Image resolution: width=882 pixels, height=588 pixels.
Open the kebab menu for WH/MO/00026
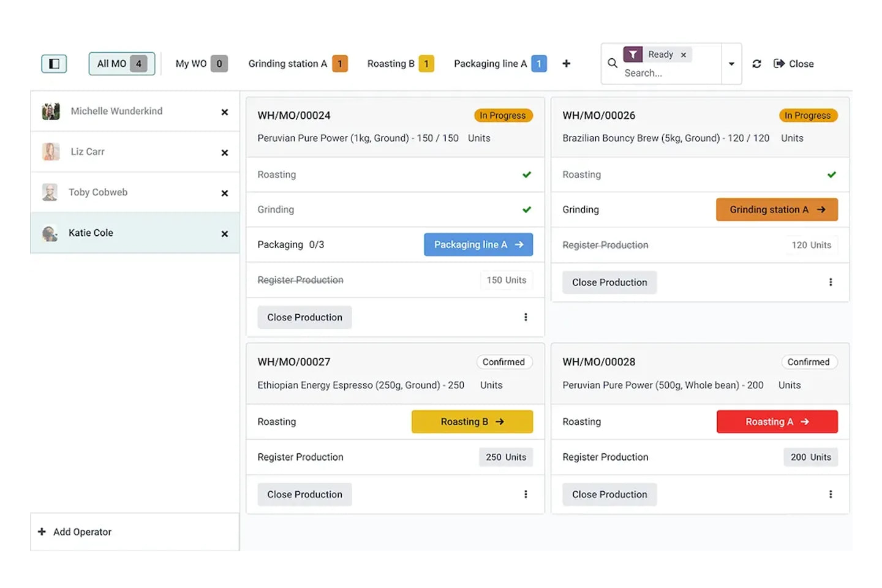[831, 282]
